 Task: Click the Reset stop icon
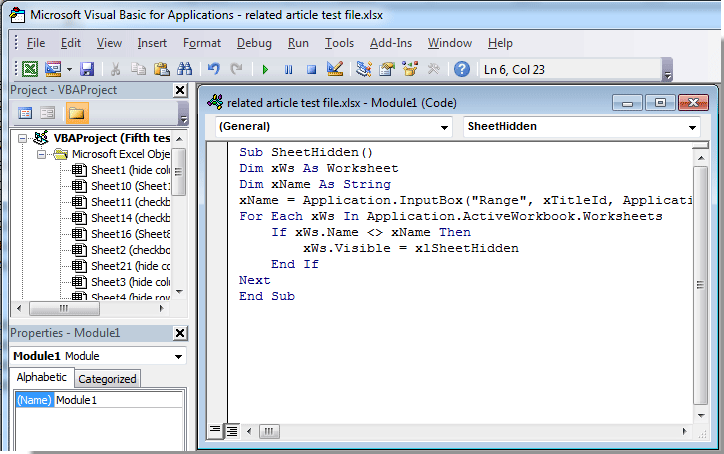click(312, 70)
